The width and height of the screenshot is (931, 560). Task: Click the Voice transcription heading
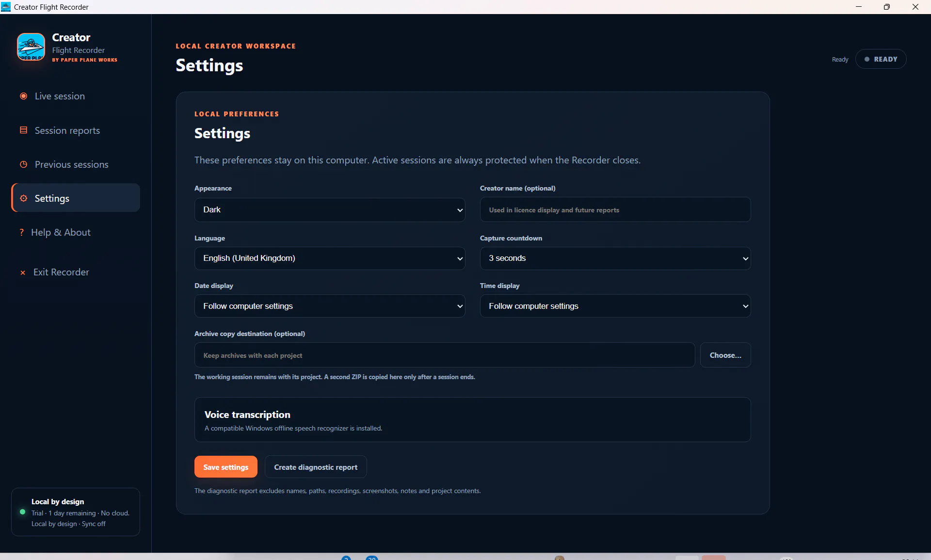pyautogui.click(x=247, y=415)
